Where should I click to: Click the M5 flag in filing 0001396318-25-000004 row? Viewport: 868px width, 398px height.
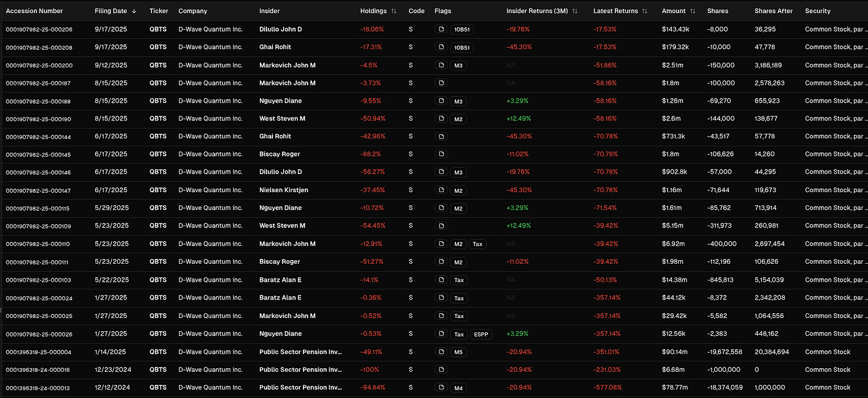coord(458,352)
